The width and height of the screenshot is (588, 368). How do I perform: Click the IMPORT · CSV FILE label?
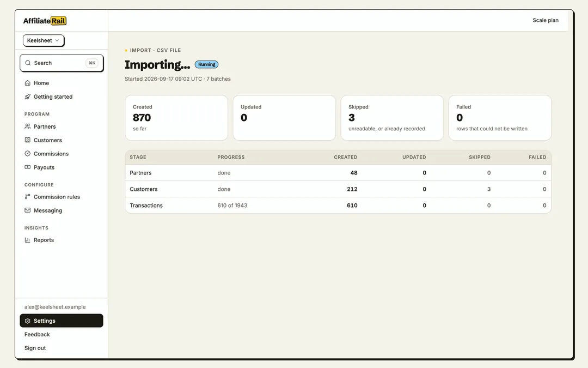click(x=155, y=50)
